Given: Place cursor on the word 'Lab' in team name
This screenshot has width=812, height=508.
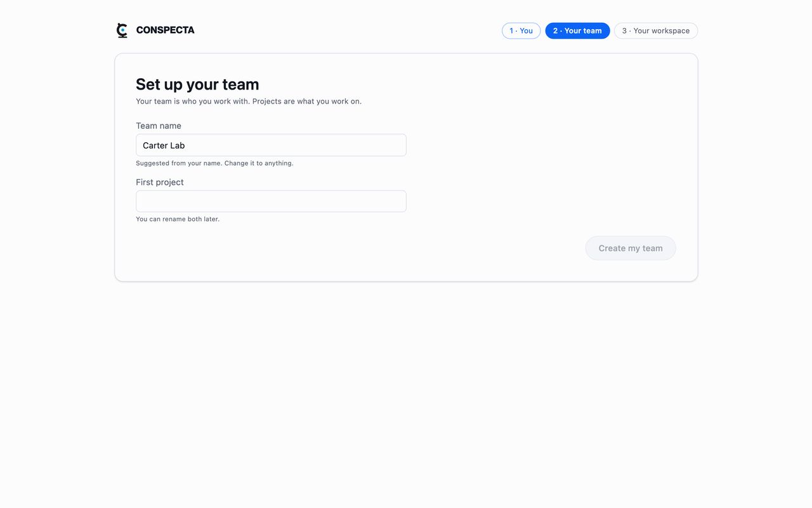Looking at the screenshot, I should pos(178,145).
